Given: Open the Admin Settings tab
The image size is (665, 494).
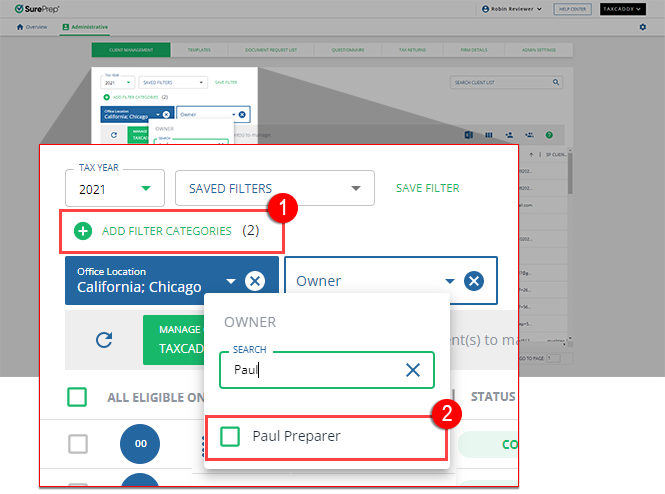Looking at the screenshot, I should pyautogui.click(x=539, y=50).
